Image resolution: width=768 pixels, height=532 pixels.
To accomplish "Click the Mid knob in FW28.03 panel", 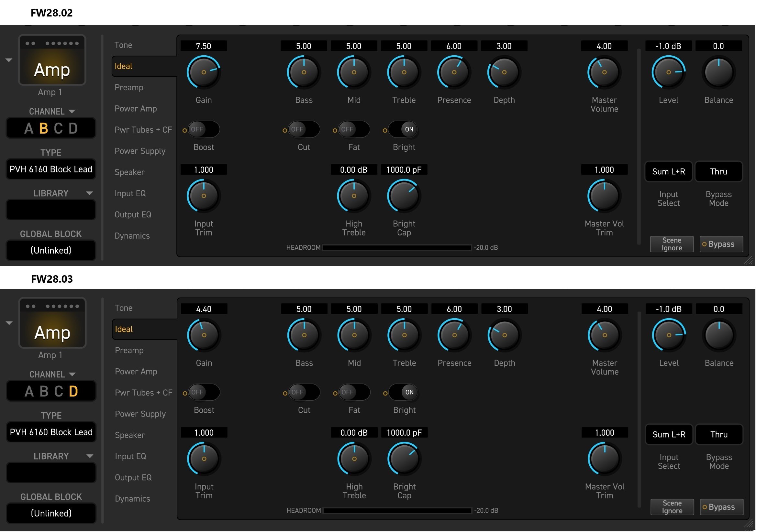I will click(354, 335).
